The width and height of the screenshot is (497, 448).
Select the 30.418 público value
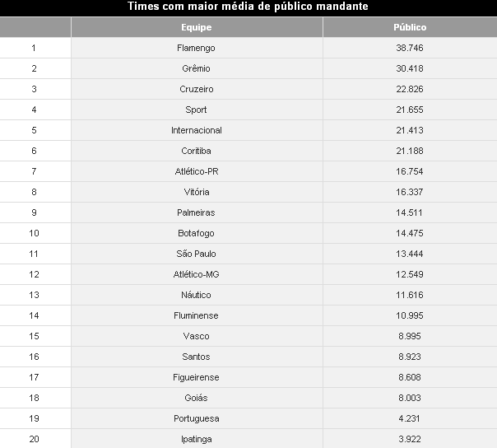(409, 68)
